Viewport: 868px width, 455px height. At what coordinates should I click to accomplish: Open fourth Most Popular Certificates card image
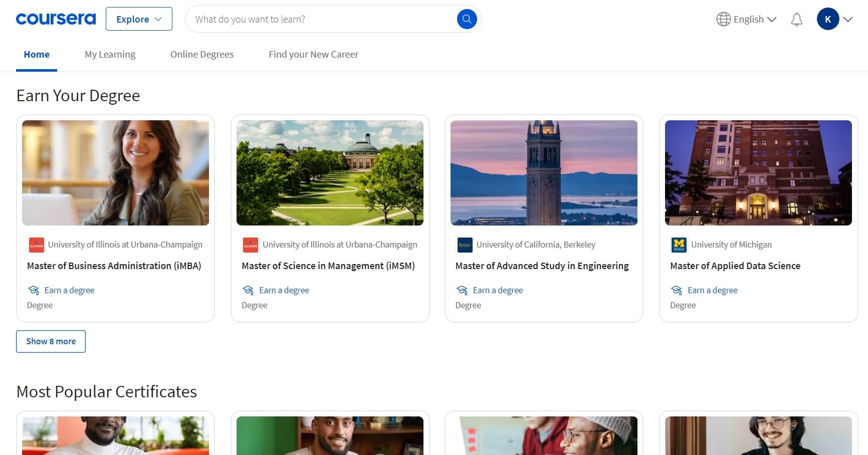point(758,435)
